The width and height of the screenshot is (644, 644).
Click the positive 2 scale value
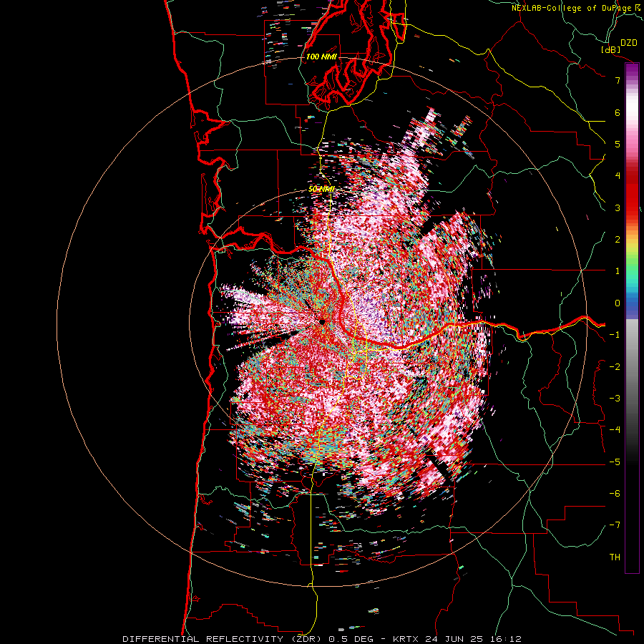[x=618, y=240]
